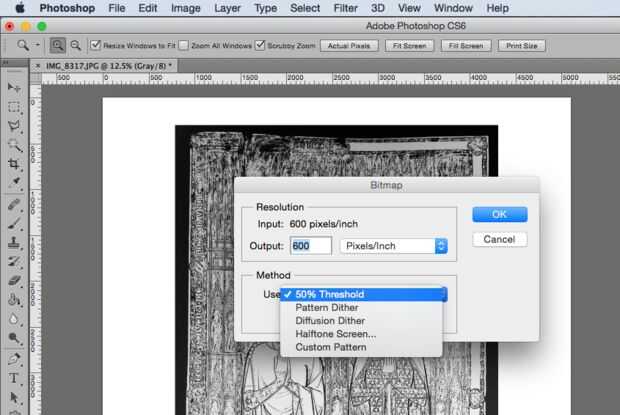The height and width of the screenshot is (415, 620).
Task: Select the Pen tool
Action: click(14, 359)
